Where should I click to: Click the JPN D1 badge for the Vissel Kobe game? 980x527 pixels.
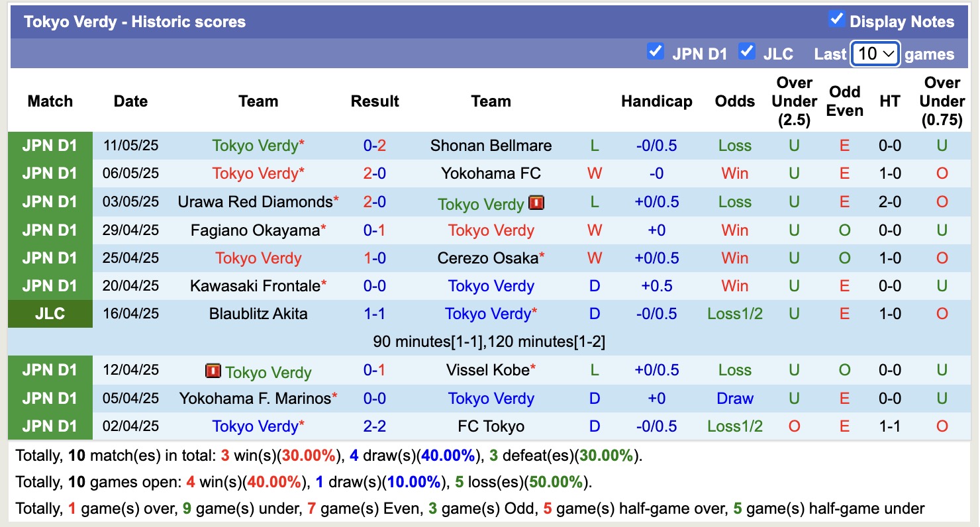[50, 370]
